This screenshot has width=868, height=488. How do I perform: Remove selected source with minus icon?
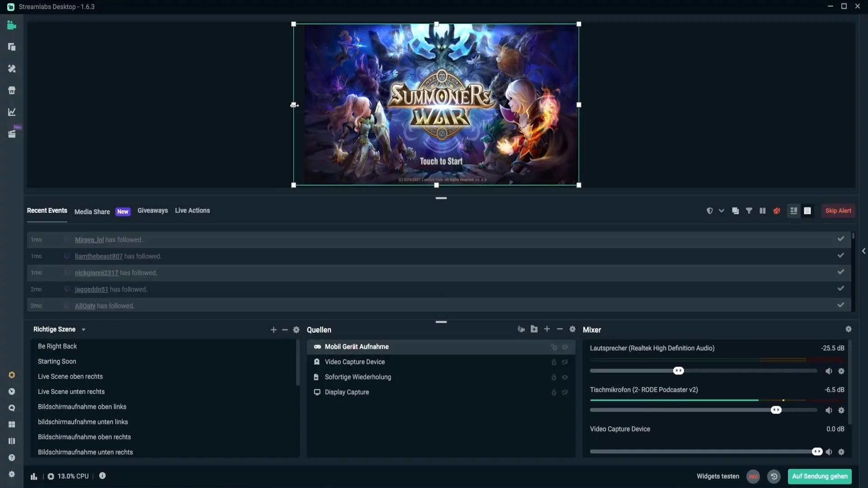pos(560,329)
